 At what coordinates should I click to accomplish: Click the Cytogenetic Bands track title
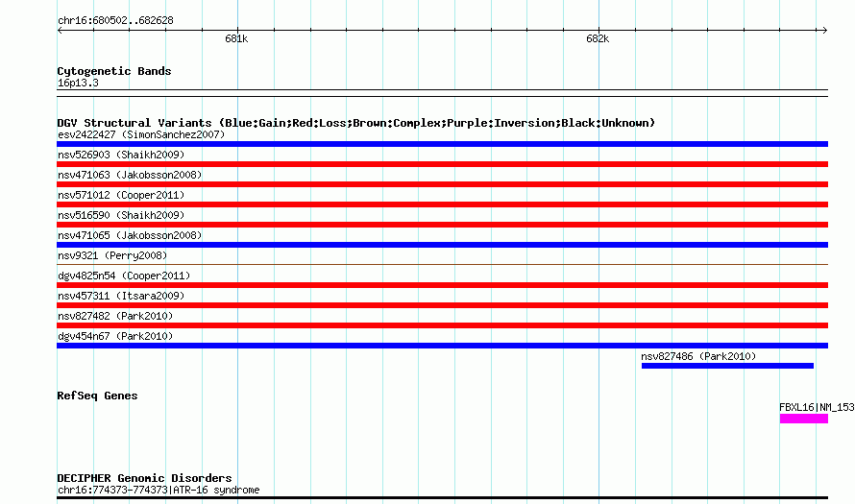(x=114, y=71)
